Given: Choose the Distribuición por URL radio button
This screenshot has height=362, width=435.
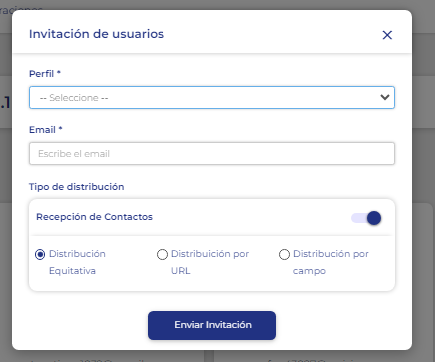Looking at the screenshot, I should coord(162,255).
